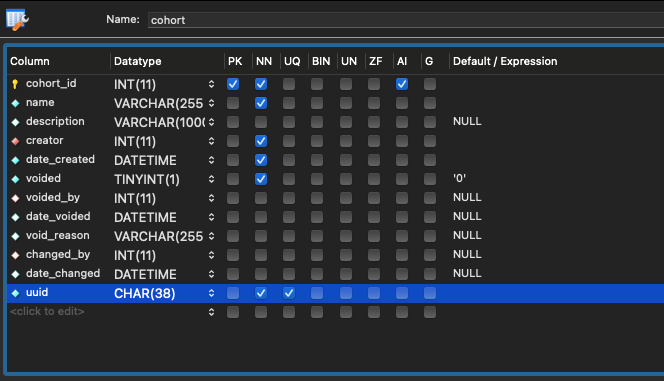Screen dimensions: 664x381
Task: Select the void_reason column name
Action: tap(58, 235)
